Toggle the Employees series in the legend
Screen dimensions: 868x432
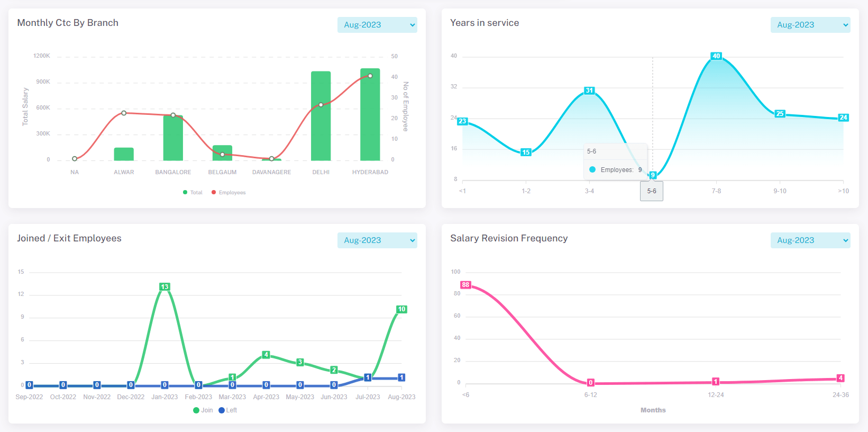229,193
